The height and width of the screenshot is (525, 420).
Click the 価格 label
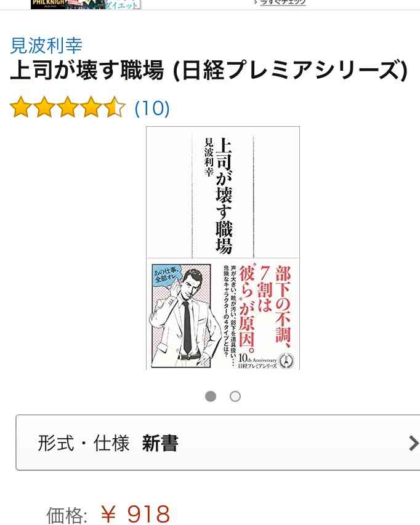[x=67, y=515]
